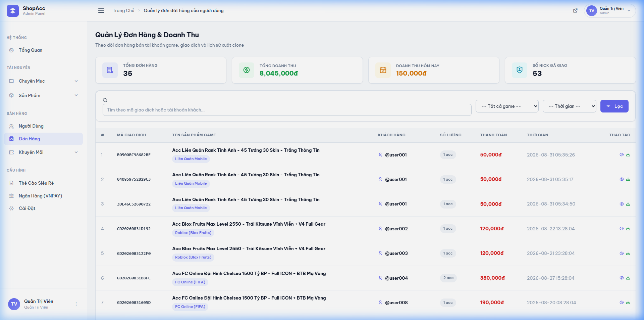
Task: Expand the Sản Phẩm sidebar section
Action: click(43, 95)
